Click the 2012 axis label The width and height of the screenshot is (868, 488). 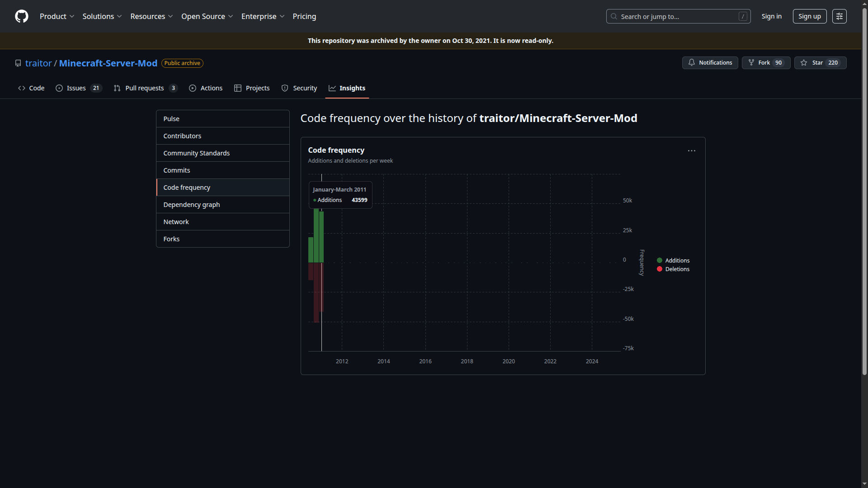pos(342,361)
